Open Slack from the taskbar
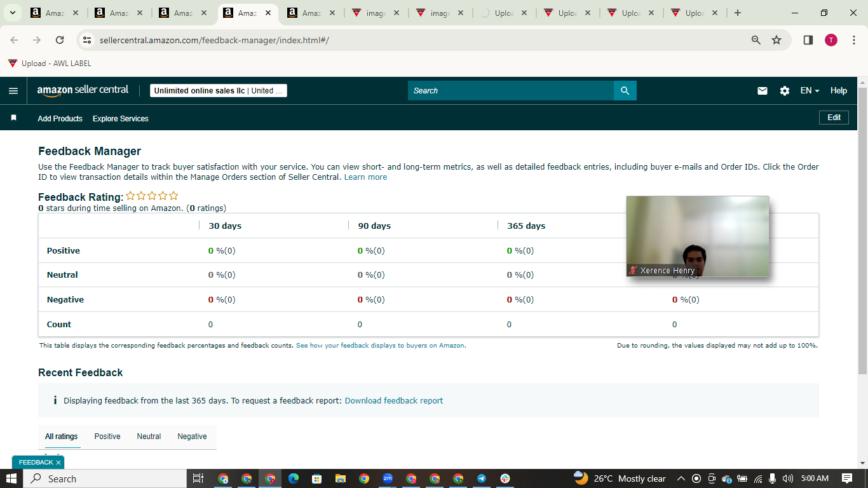 tap(505, 478)
